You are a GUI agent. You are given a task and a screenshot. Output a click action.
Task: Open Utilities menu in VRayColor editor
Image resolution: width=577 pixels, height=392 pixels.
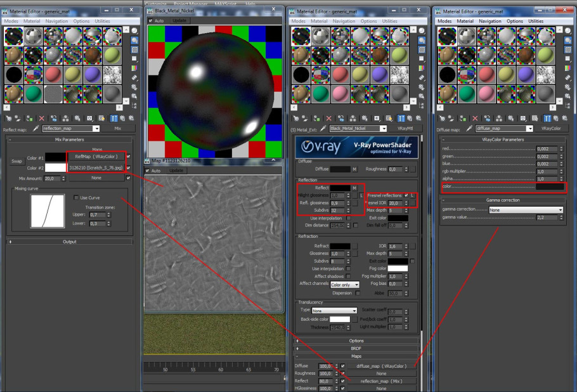pyautogui.click(x=536, y=22)
